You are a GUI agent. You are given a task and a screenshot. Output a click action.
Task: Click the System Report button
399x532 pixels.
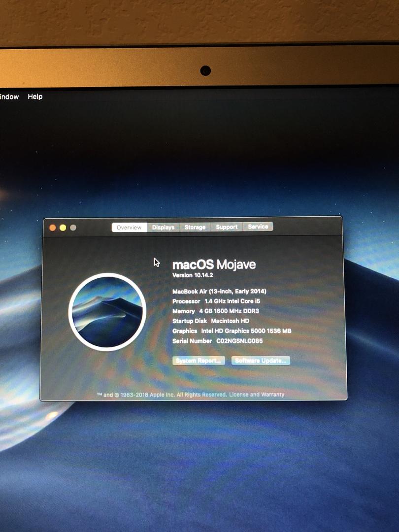pyautogui.click(x=199, y=361)
